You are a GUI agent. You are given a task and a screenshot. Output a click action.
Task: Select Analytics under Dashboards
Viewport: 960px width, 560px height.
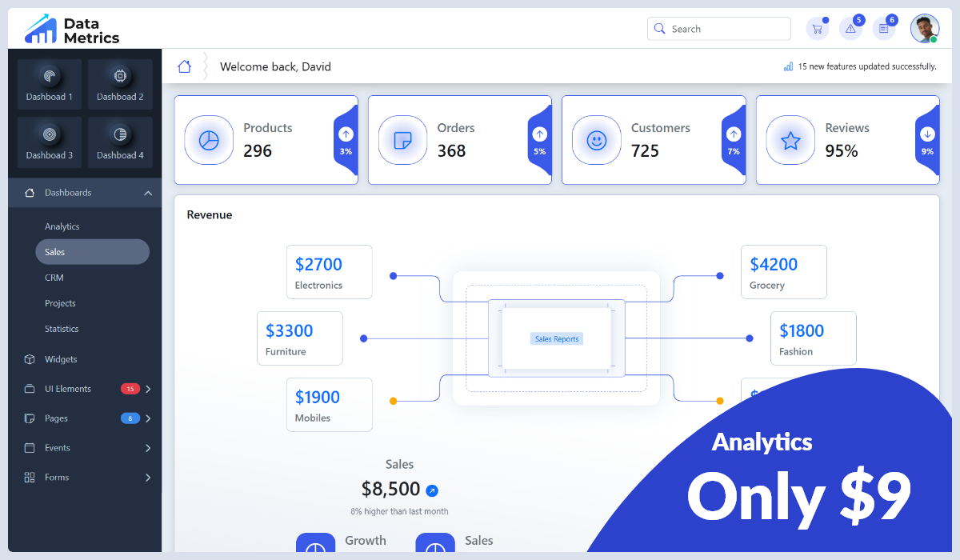click(62, 226)
